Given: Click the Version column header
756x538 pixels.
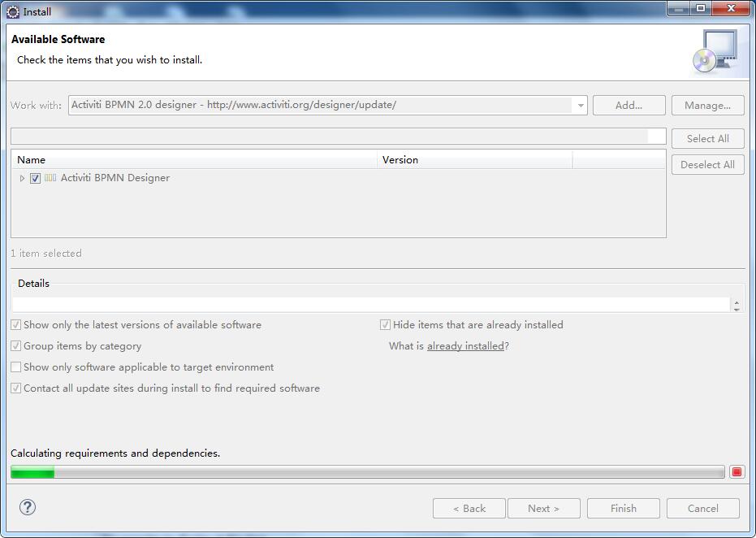Looking at the screenshot, I should 475,160.
